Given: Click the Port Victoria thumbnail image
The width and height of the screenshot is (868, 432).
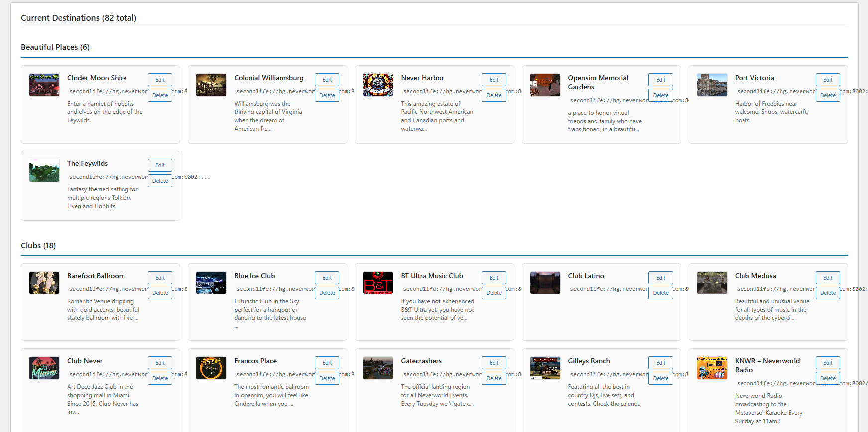Looking at the screenshot, I should pyautogui.click(x=712, y=85).
